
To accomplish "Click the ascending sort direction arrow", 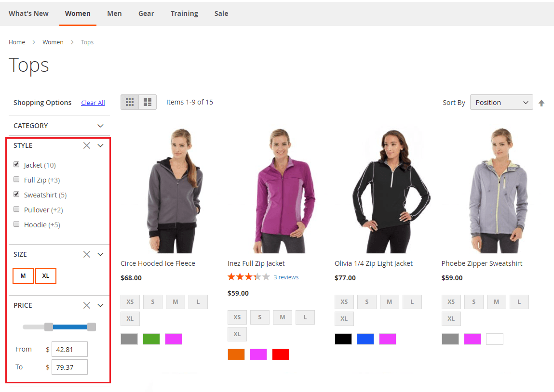I will [x=541, y=102].
